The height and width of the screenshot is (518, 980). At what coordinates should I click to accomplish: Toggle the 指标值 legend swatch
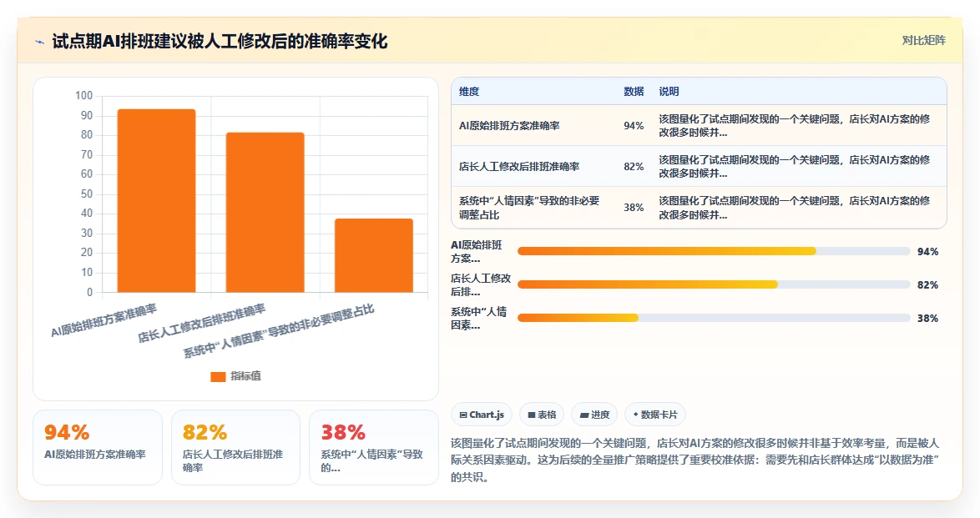tap(218, 376)
